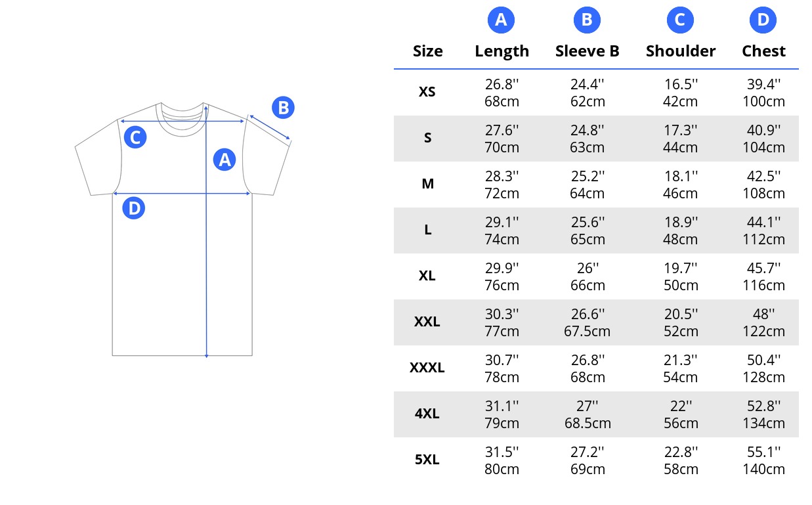The image size is (812, 505).
Task: Click the B marker near the shirt sleeve
Action: tap(283, 108)
